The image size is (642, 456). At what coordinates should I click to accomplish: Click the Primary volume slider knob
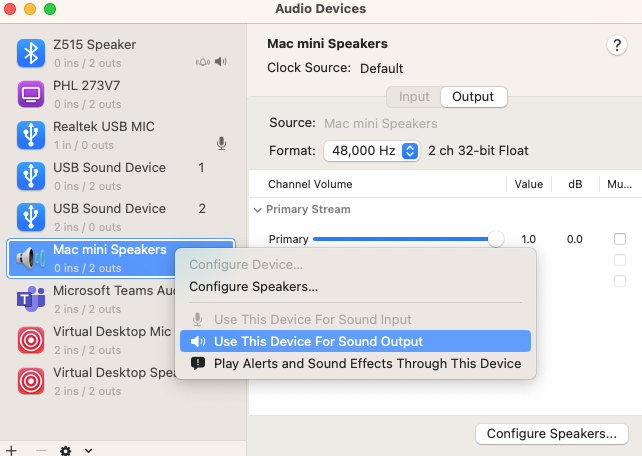pos(496,239)
